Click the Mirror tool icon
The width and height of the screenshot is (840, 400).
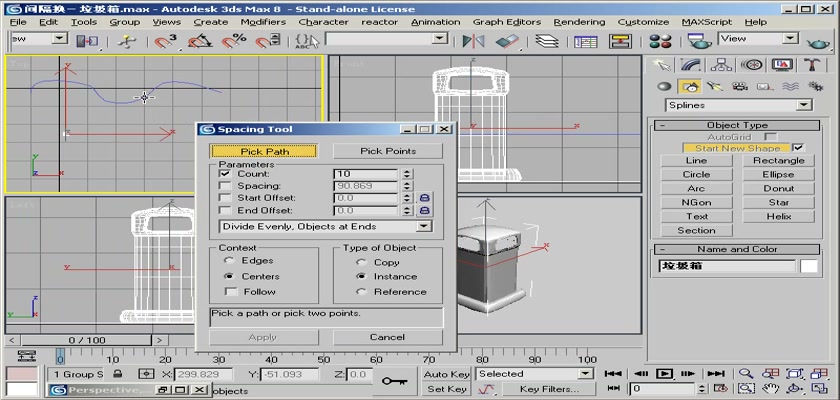(473, 41)
